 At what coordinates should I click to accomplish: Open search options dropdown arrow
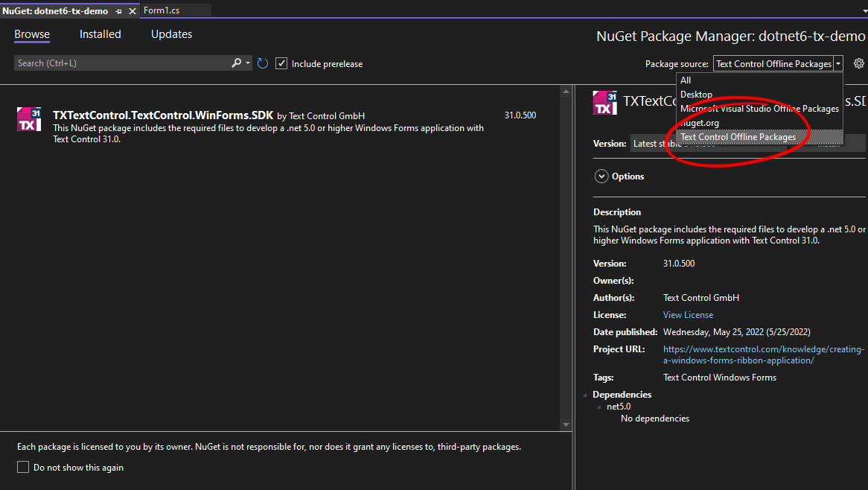click(x=247, y=63)
